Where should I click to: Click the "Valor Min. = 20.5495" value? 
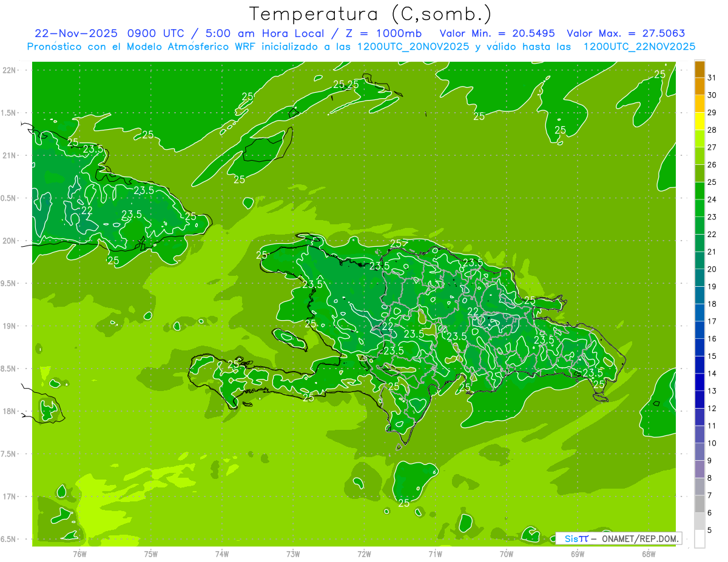[x=497, y=33]
